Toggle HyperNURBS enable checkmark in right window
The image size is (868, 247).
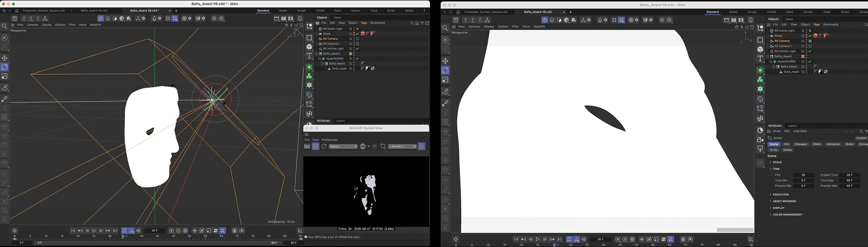tap(810, 62)
